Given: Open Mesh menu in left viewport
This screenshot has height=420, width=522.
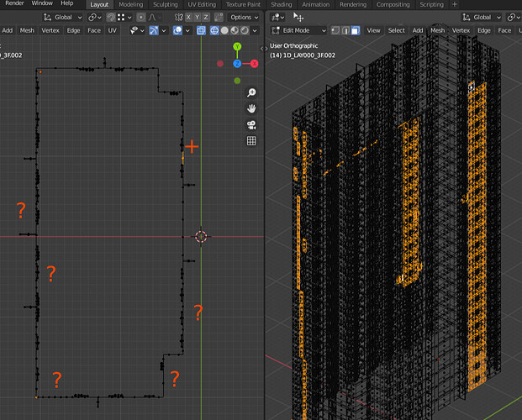Looking at the screenshot, I should (27, 30).
